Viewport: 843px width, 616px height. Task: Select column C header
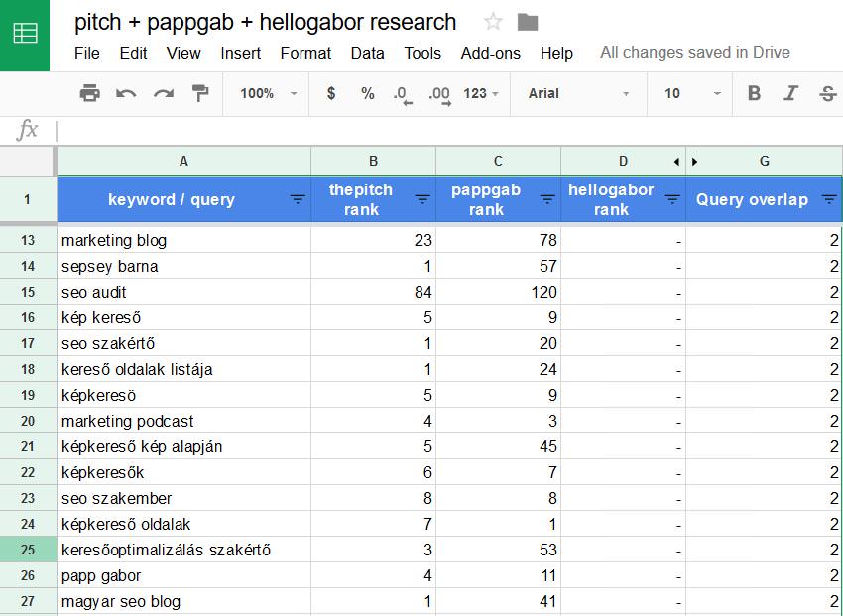[x=498, y=162]
